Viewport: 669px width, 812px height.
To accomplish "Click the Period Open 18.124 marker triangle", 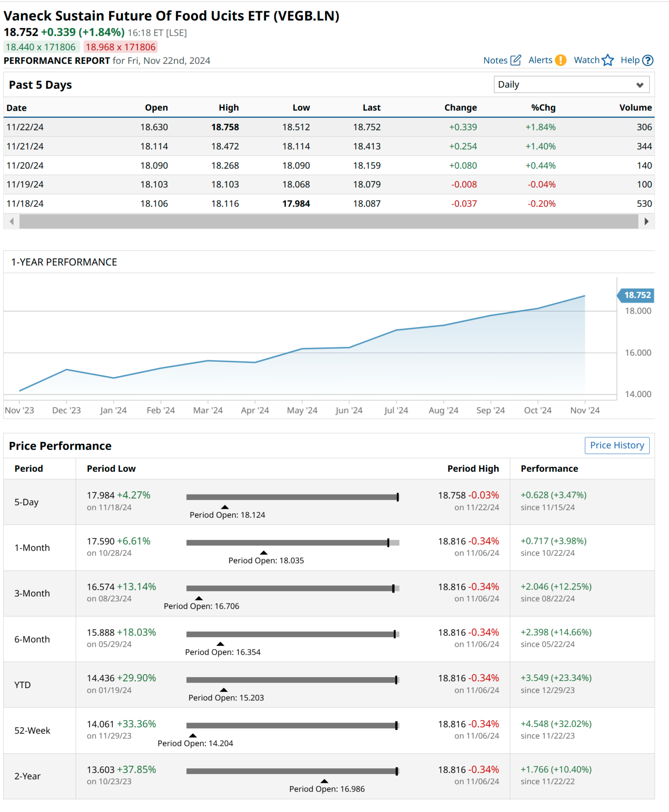I will [x=225, y=507].
